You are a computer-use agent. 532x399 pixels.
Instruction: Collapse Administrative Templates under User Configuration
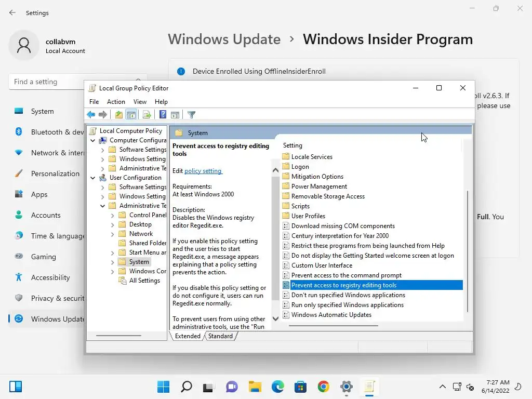[x=102, y=206]
